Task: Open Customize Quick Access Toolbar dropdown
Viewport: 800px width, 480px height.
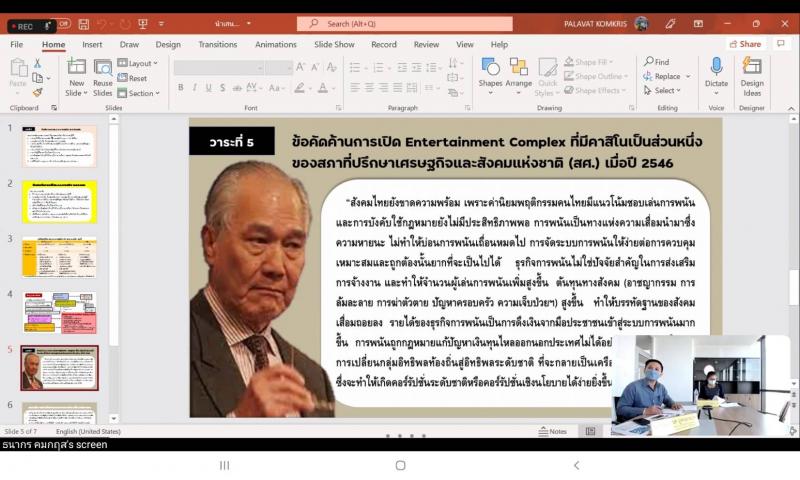Action: tap(161, 24)
